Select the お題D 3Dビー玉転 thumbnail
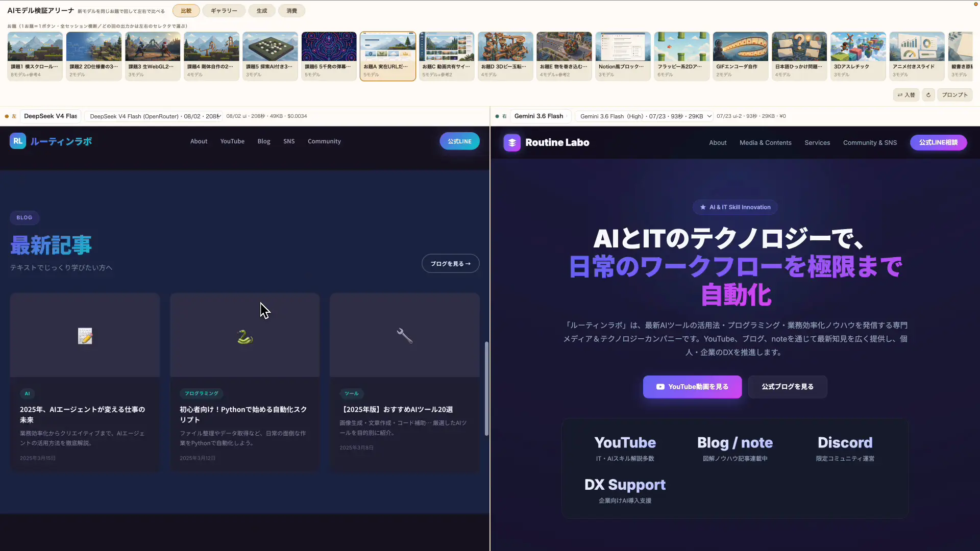 [505, 56]
